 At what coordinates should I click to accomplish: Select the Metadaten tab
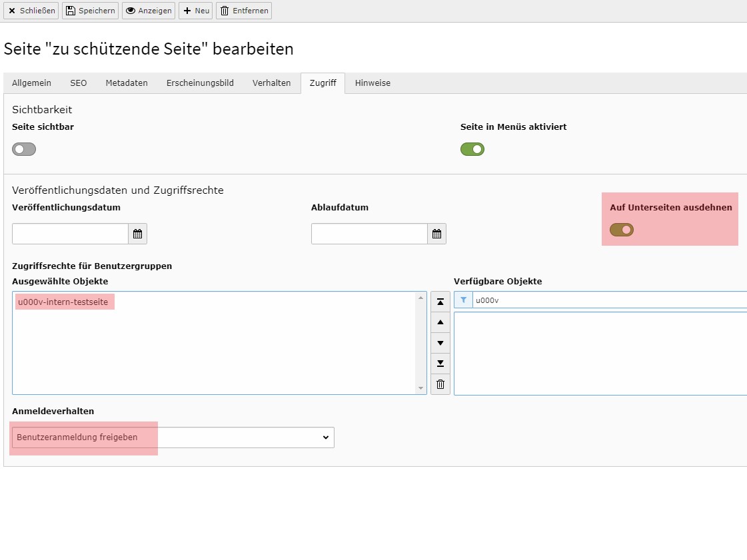(x=127, y=83)
